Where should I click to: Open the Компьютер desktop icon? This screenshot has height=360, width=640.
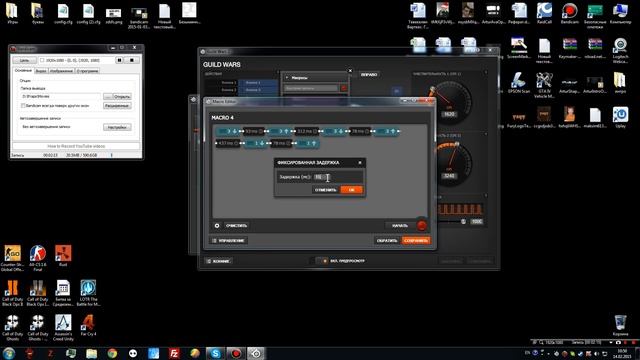tap(620, 13)
